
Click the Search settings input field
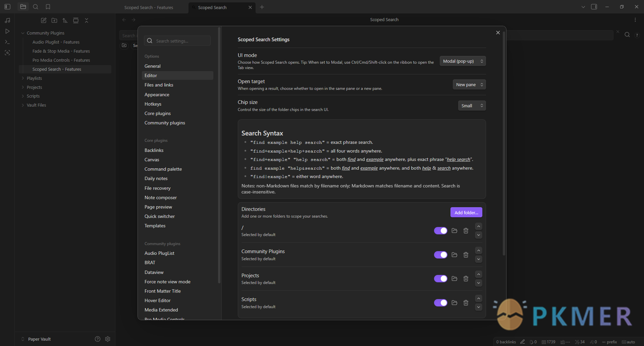[x=177, y=41]
